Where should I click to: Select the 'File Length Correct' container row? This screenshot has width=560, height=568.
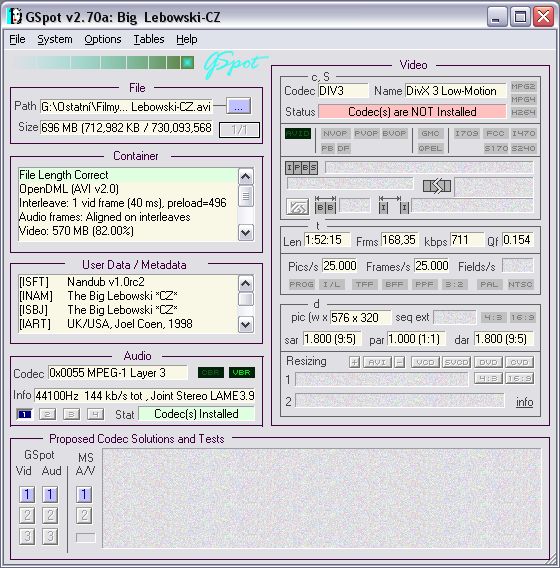[128, 175]
